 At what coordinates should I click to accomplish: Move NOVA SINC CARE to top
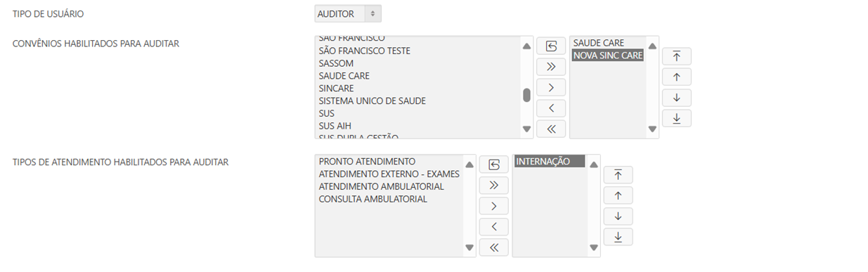[677, 56]
